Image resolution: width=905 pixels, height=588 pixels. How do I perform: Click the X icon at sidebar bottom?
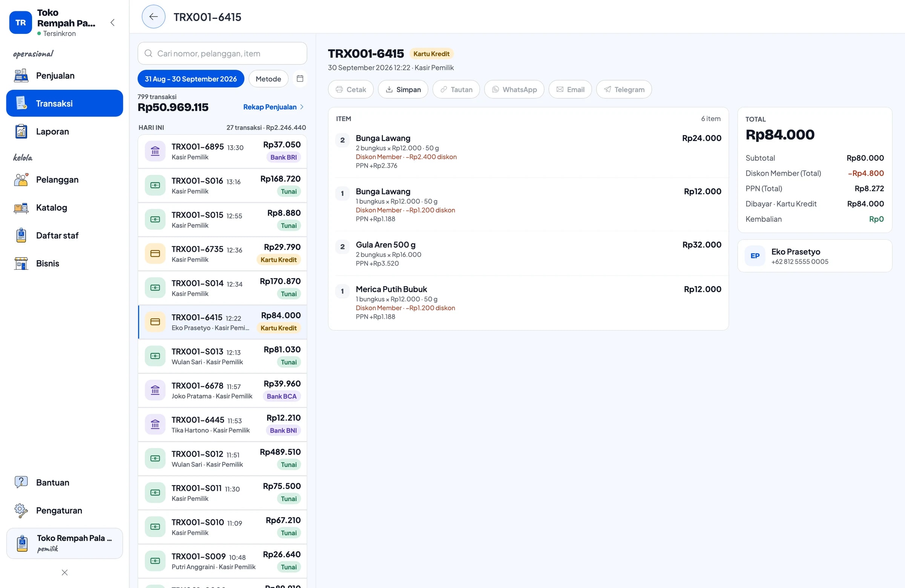[x=64, y=573]
